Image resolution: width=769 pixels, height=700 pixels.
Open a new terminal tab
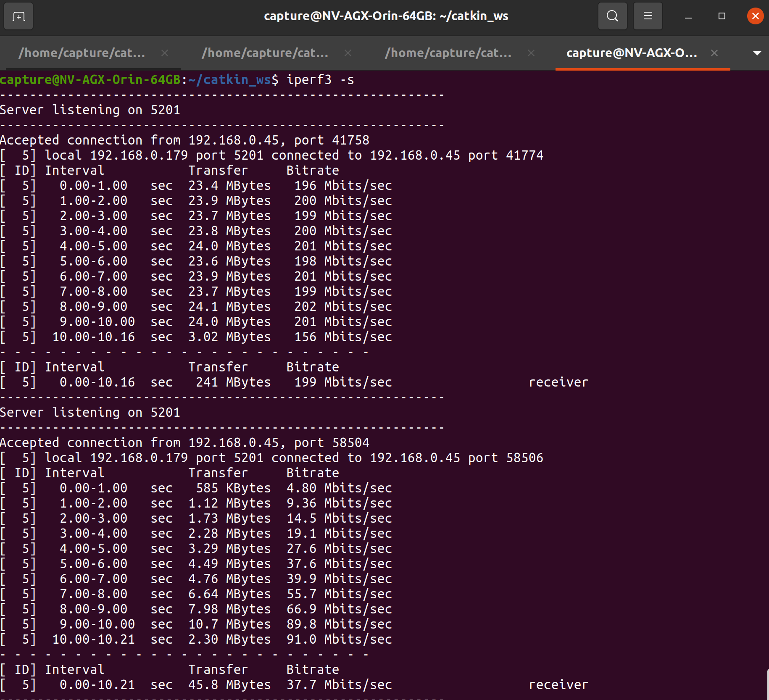coord(18,16)
